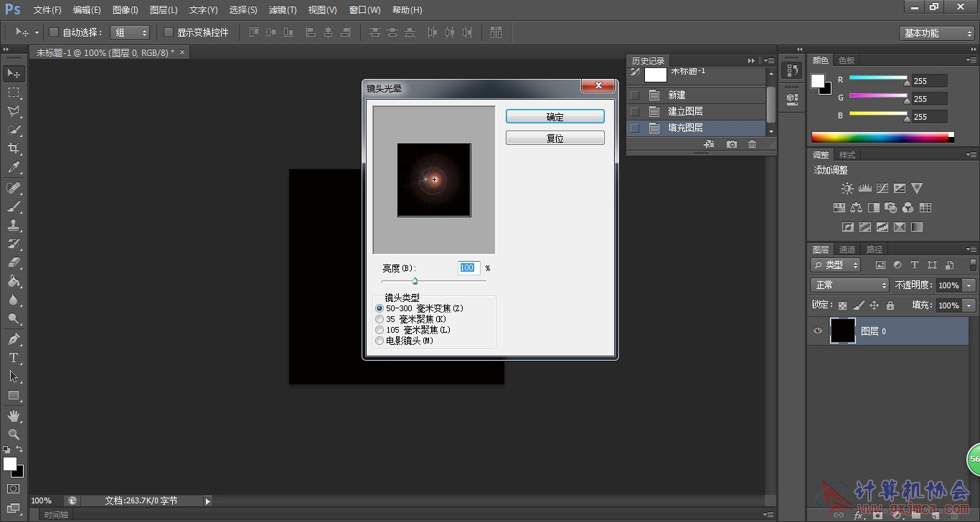
Task: Open the 窗口(W) menu
Action: (x=364, y=10)
